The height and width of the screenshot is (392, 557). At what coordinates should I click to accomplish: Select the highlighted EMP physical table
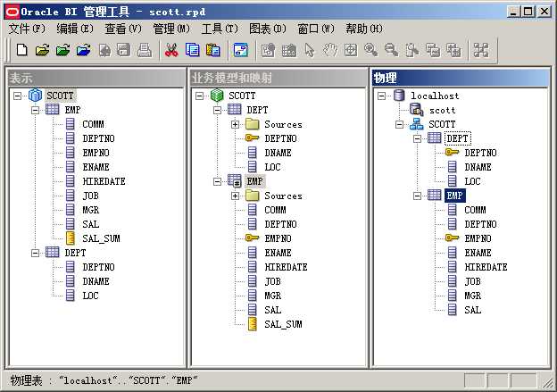coord(454,196)
